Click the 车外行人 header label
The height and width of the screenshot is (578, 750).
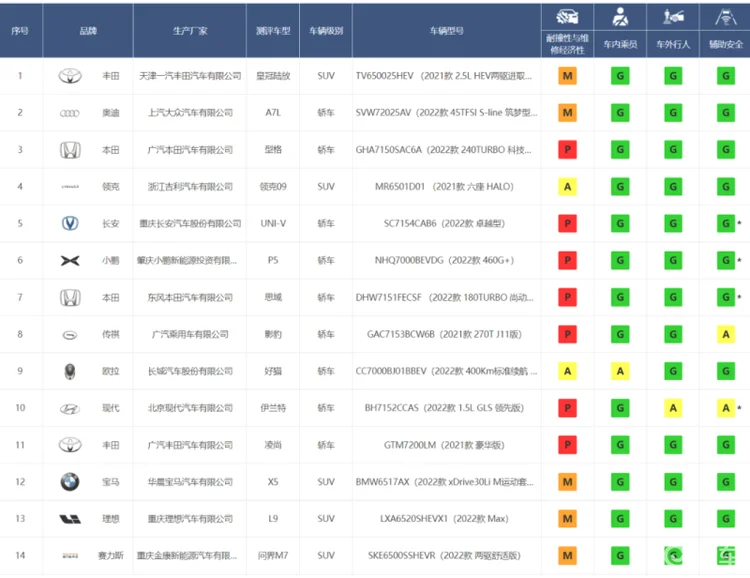click(673, 44)
